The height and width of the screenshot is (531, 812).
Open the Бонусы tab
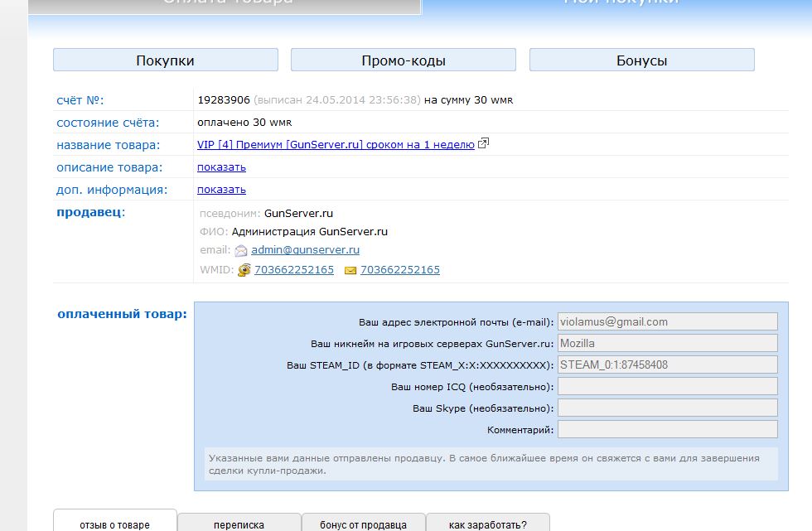click(641, 60)
